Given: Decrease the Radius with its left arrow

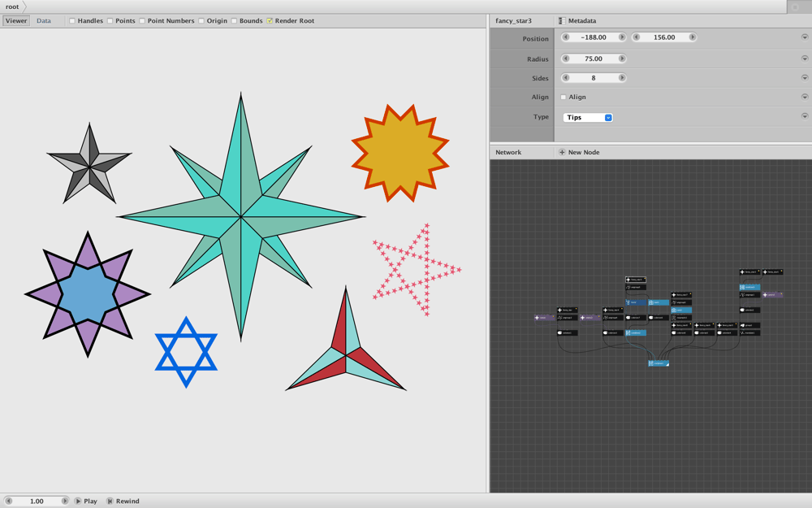Looking at the screenshot, I should tap(565, 59).
